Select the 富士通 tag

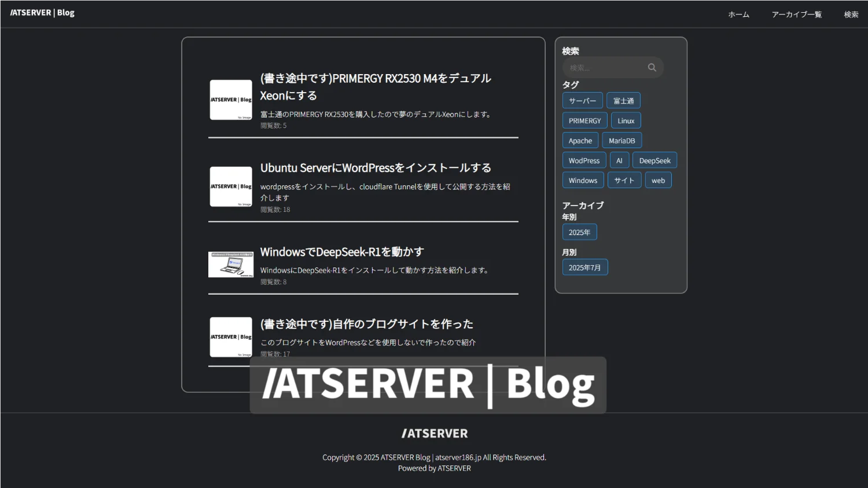pyautogui.click(x=623, y=101)
